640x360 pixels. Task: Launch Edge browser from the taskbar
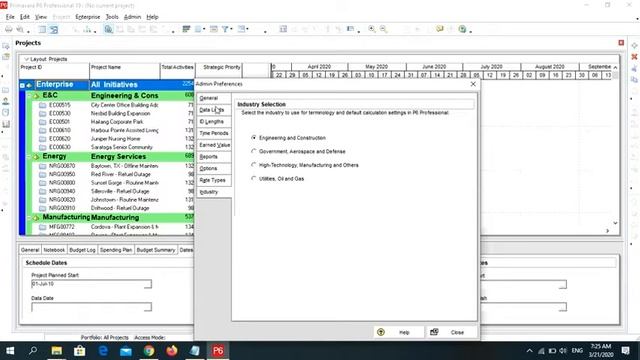pos(103,351)
